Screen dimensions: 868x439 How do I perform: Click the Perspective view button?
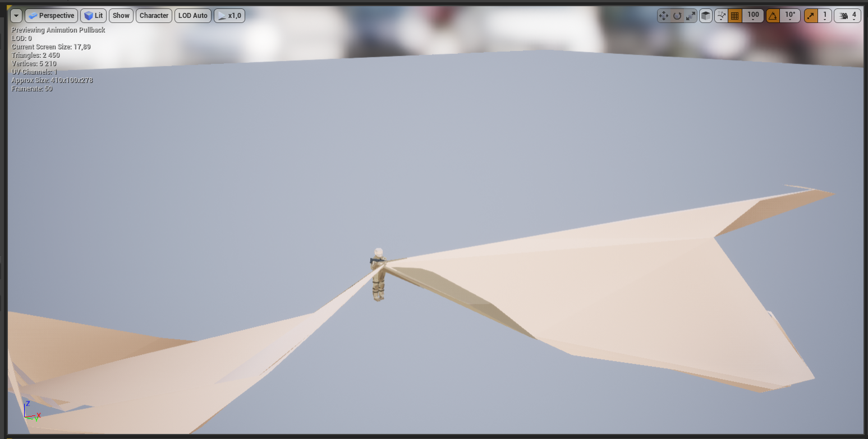point(51,15)
